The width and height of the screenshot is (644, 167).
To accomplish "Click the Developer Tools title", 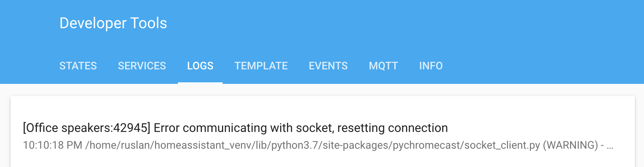I will pyautogui.click(x=113, y=23).
